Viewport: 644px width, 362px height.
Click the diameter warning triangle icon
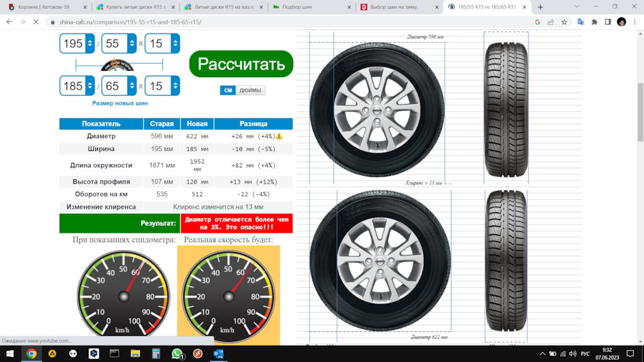tap(279, 136)
